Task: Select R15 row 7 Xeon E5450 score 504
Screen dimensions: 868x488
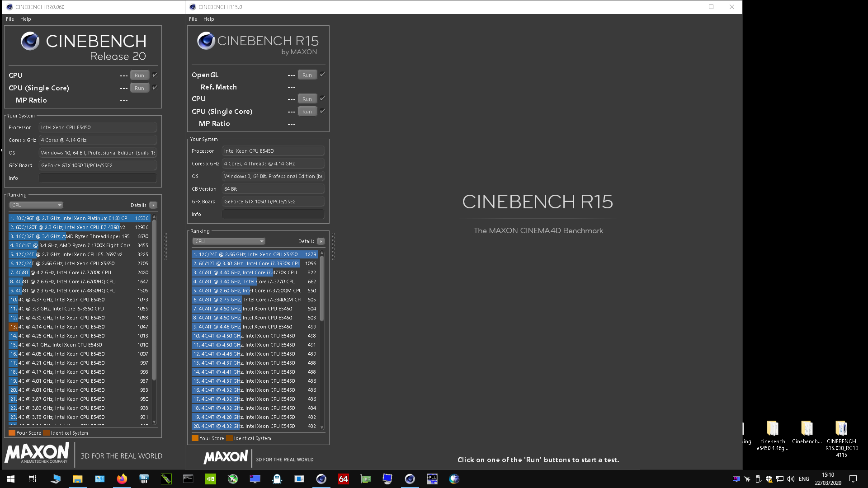Action: 255,309
